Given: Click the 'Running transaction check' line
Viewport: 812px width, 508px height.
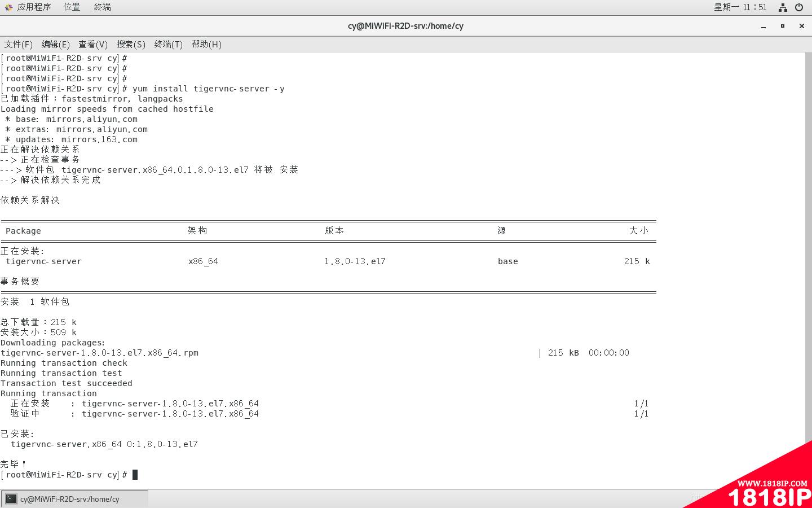Looking at the screenshot, I should [64, 363].
